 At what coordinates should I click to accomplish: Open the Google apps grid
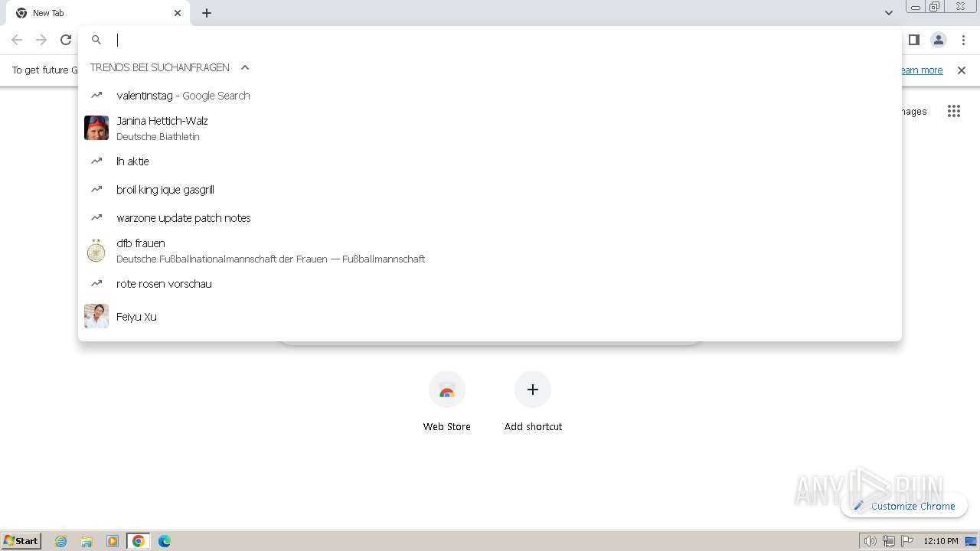(953, 112)
